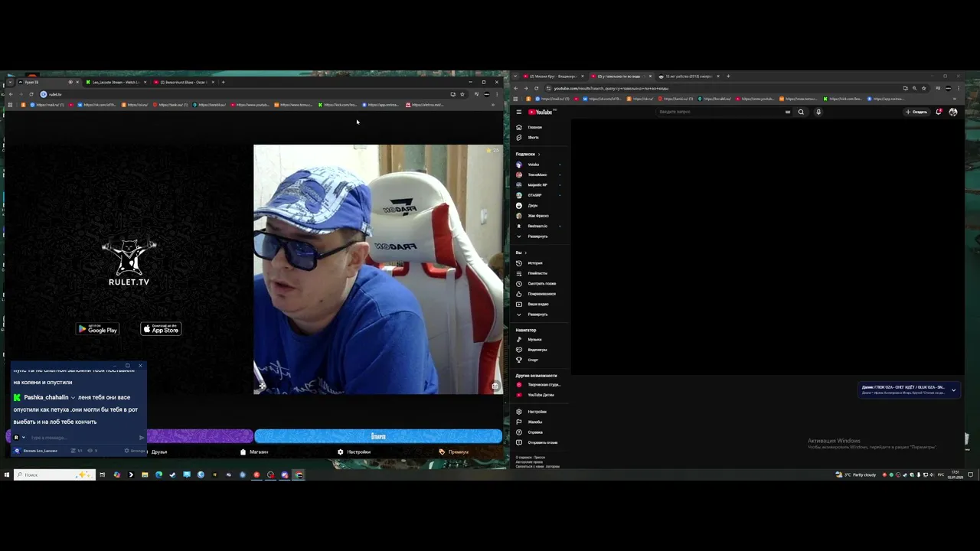Open tab search dropdown in right browser
This screenshot has height=551, width=980.
pos(516,77)
